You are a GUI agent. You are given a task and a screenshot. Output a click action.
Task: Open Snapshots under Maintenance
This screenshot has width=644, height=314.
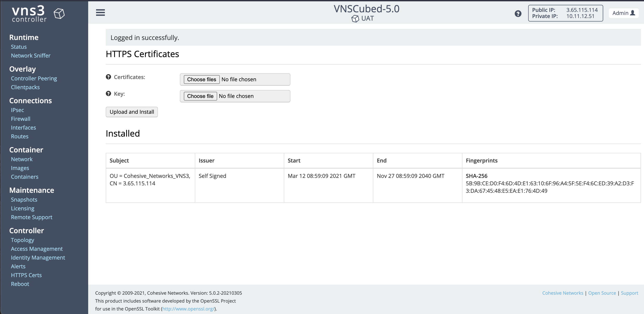pyautogui.click(x=24, y=200)
